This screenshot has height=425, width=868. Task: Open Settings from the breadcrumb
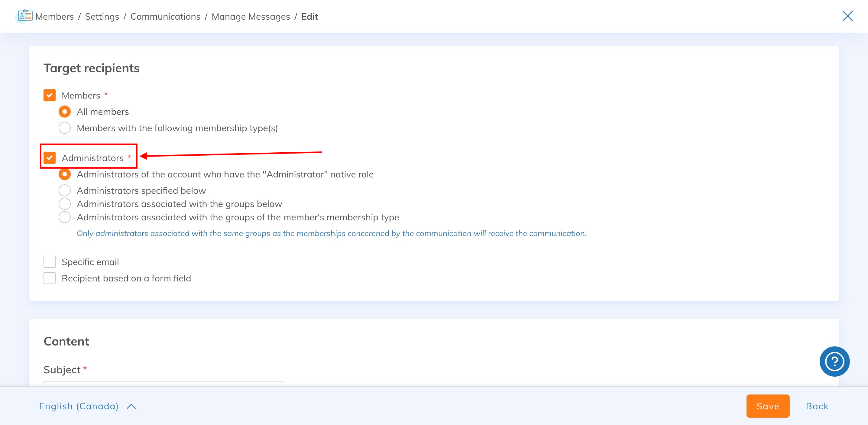[x=102, y=17]
